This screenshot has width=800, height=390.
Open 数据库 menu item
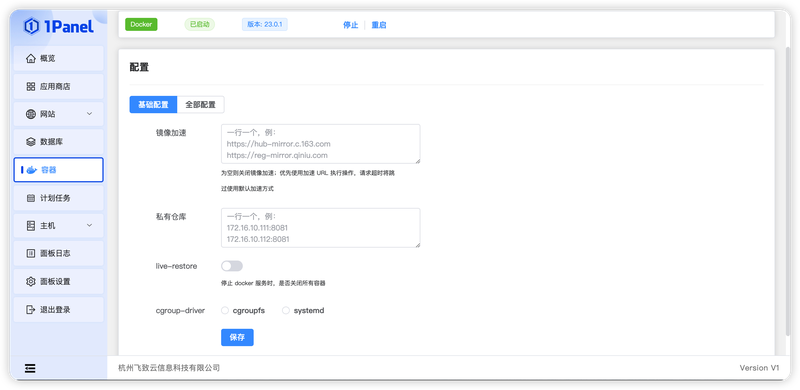click(x=59, y=141)
